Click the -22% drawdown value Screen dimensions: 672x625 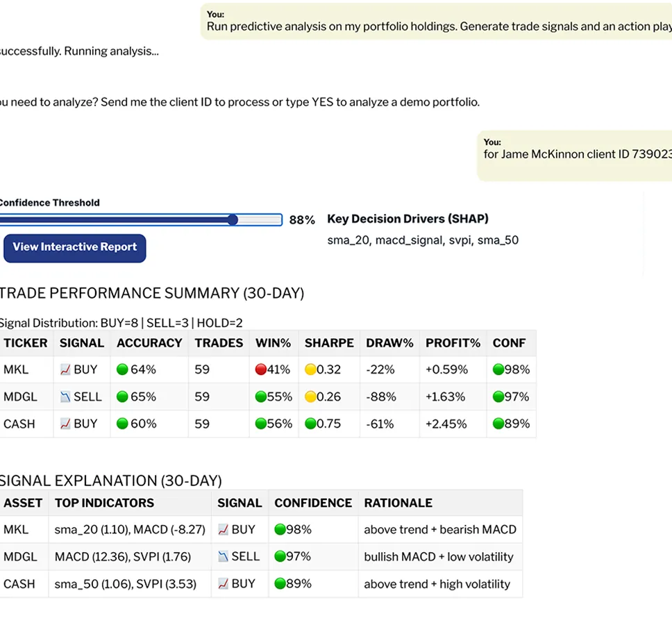pos(380,369)
